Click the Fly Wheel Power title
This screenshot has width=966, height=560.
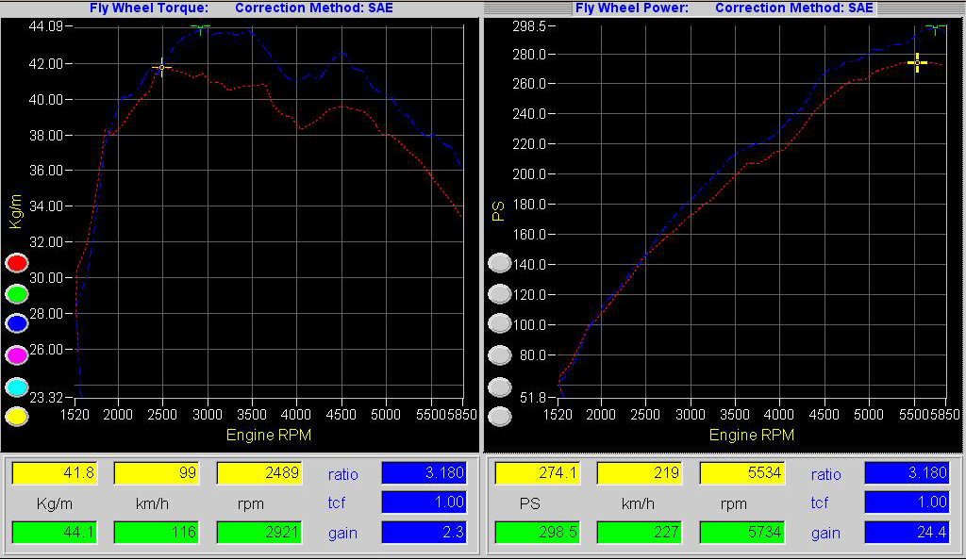click(632, 8)
